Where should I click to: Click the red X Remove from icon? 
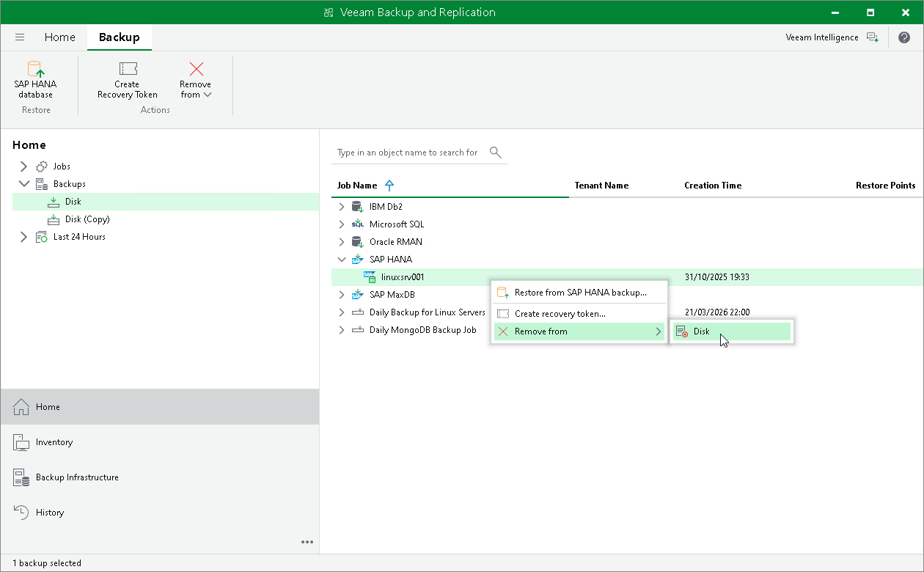196,69
